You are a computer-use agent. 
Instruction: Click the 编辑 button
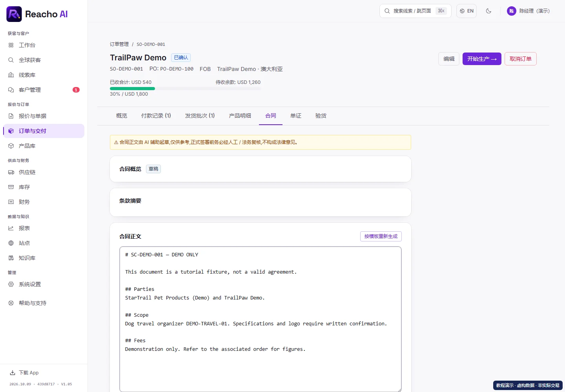449,59
